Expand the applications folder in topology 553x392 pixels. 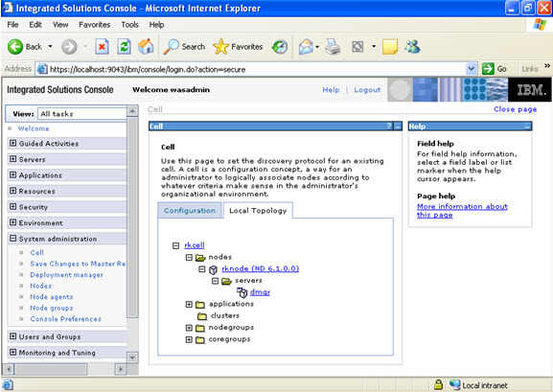pyautogui.click(x=189, y=304)
